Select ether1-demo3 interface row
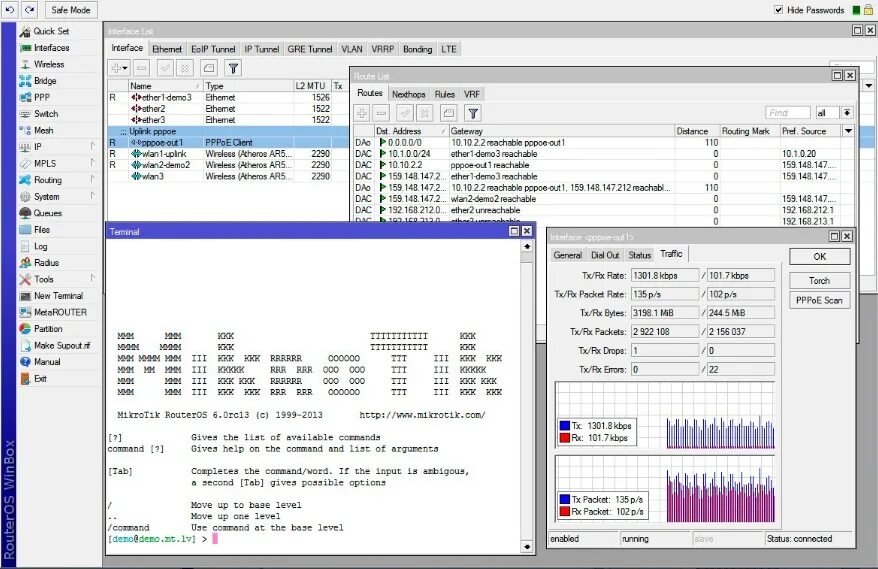Viewport: 878px width, 569px height. 228,97
